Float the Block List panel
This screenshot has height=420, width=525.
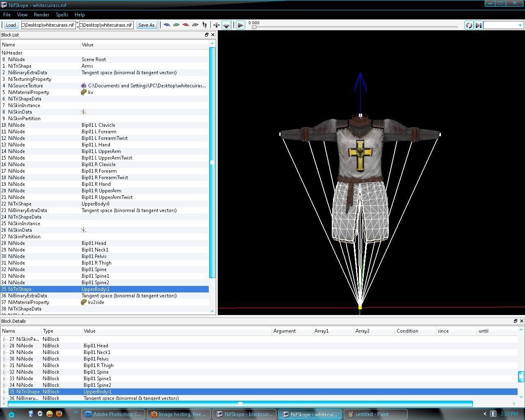[x=207, y=35]
